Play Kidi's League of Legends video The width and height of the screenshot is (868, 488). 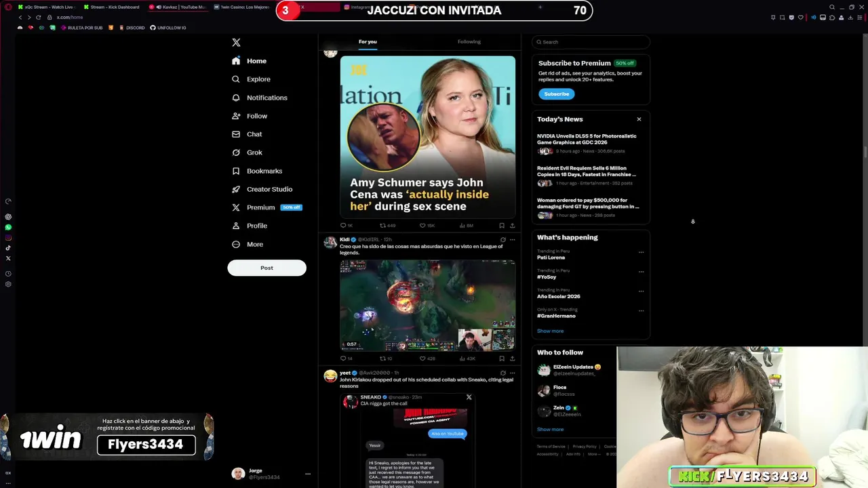427,305
